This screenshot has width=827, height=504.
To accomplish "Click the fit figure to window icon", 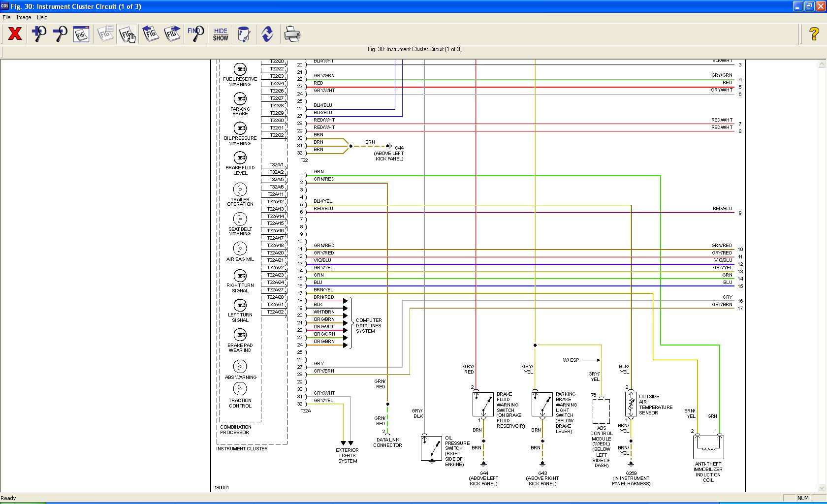I will click(x=81, y=34).
